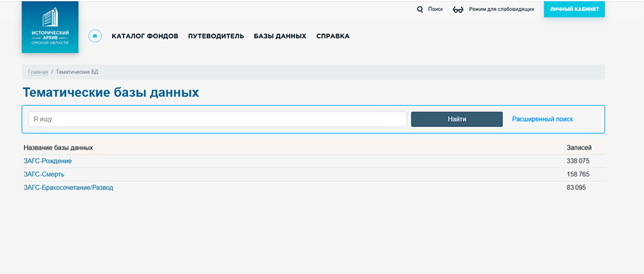Open the home icon button
This screenshot has height=274, width=644.
click(x=95, y=36)
